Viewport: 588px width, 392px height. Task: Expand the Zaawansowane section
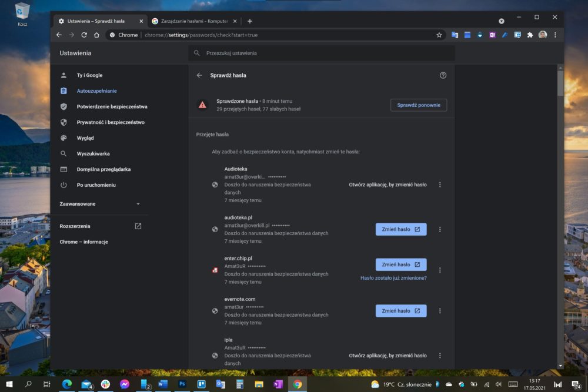click(100, 204)
